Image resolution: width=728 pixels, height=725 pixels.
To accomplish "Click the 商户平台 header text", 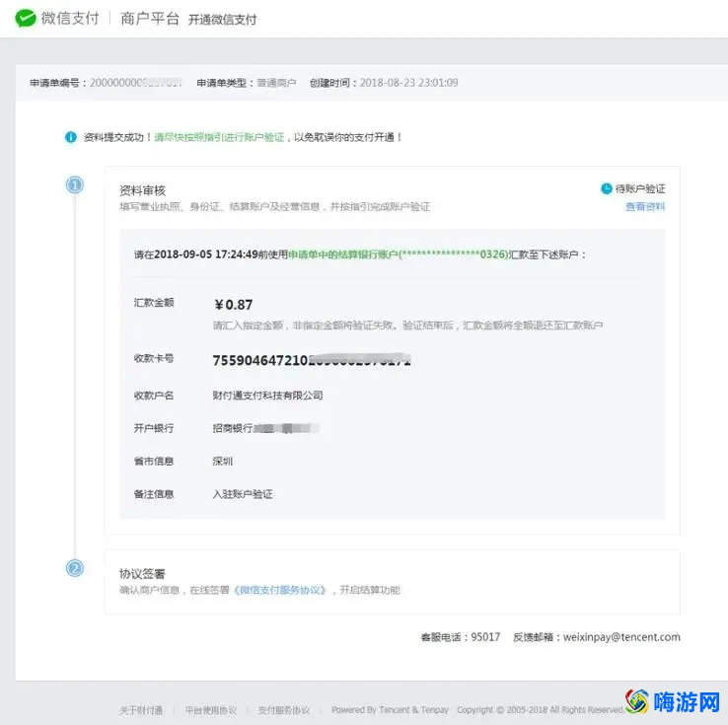I will (x=150, y=19).
